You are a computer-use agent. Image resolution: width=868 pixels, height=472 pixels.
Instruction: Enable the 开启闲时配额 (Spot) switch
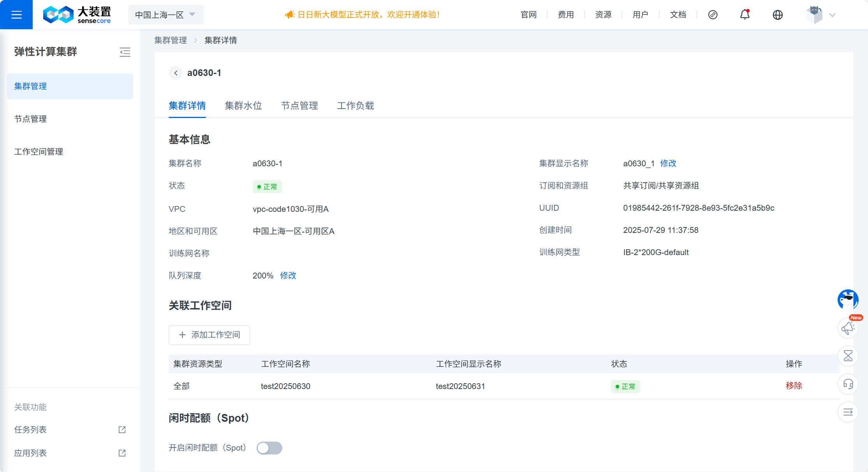coord(269,448)
